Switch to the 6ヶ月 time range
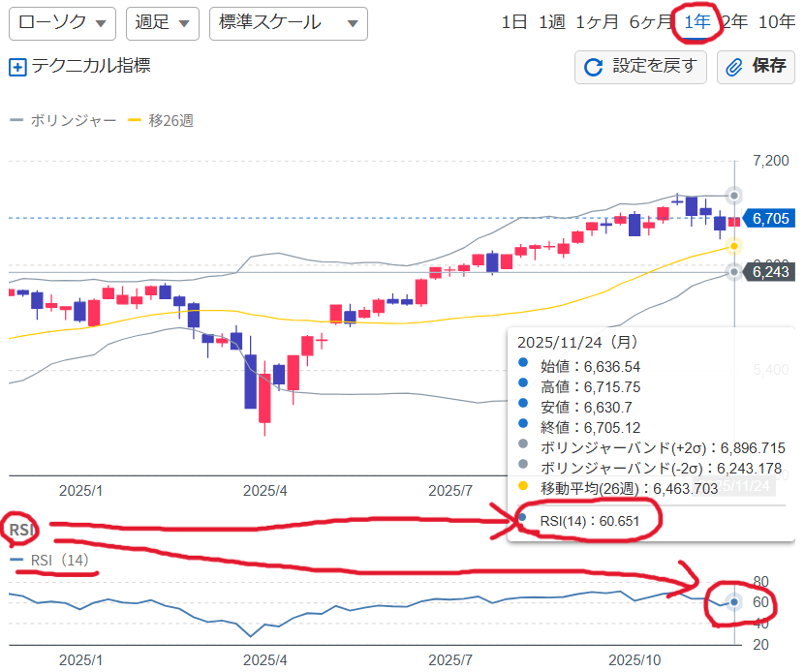This screenshot has width=805, height=672. [x=650, y=23]
